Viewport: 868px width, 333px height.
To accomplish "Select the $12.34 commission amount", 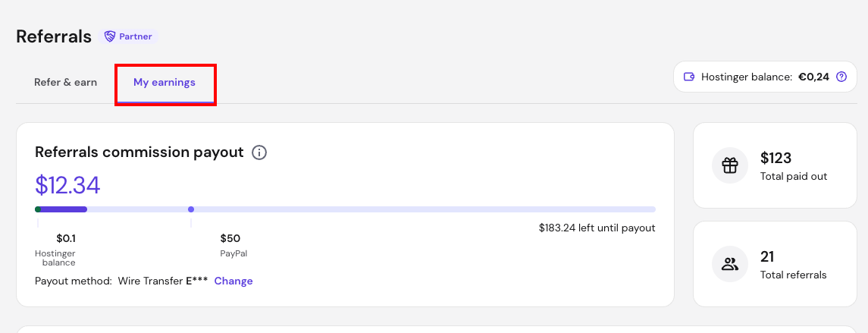I will (67, 184).
